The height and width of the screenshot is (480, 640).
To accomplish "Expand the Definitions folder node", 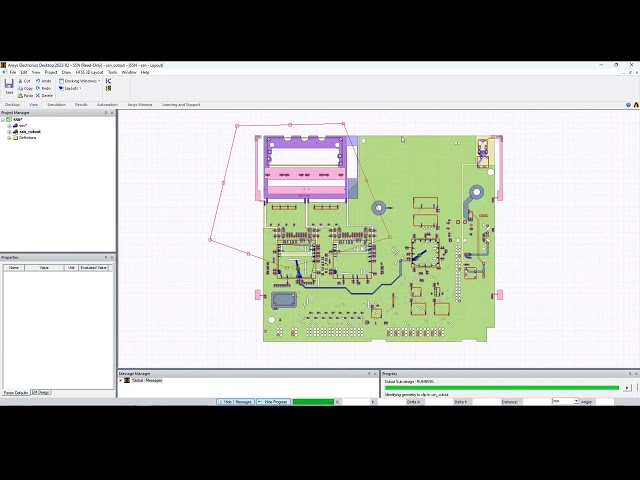I will tap(9, 138).
